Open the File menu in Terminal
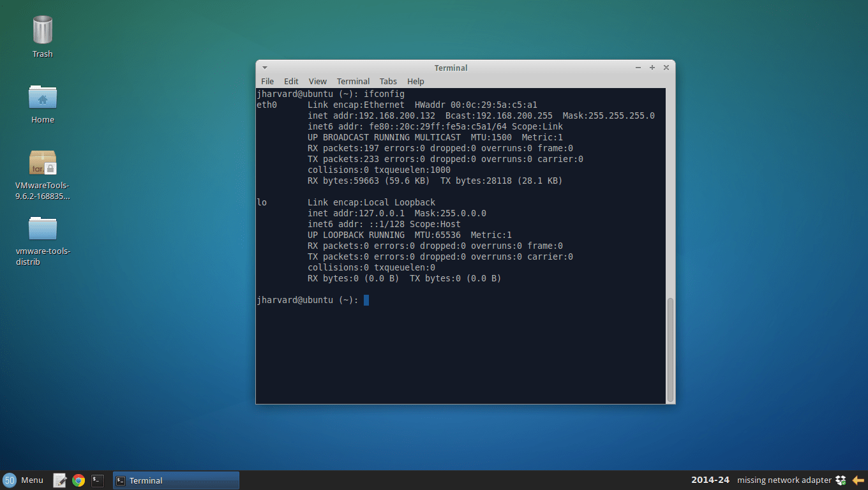Screen dimensions: 868x490 (267, 81)
